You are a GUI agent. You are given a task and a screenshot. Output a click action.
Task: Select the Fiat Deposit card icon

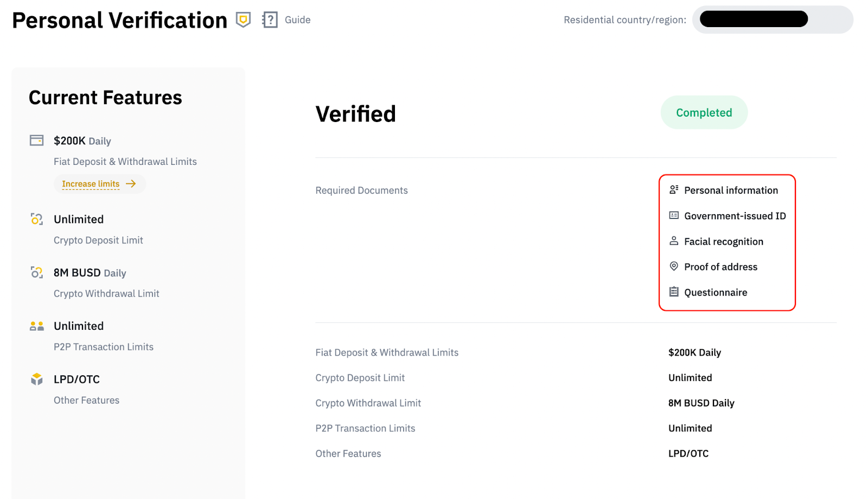coord(36,139)
